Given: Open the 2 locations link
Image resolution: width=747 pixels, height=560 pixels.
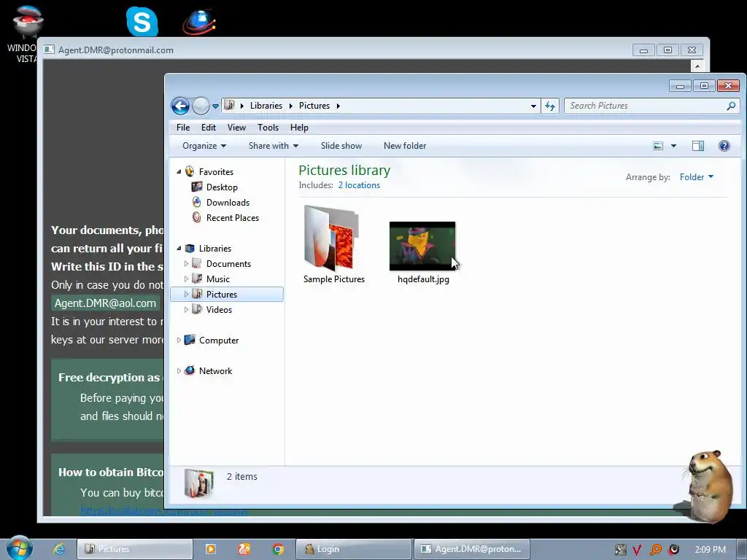Looking at the screenshot, I should pyautogui.click(x=359, y=185).
